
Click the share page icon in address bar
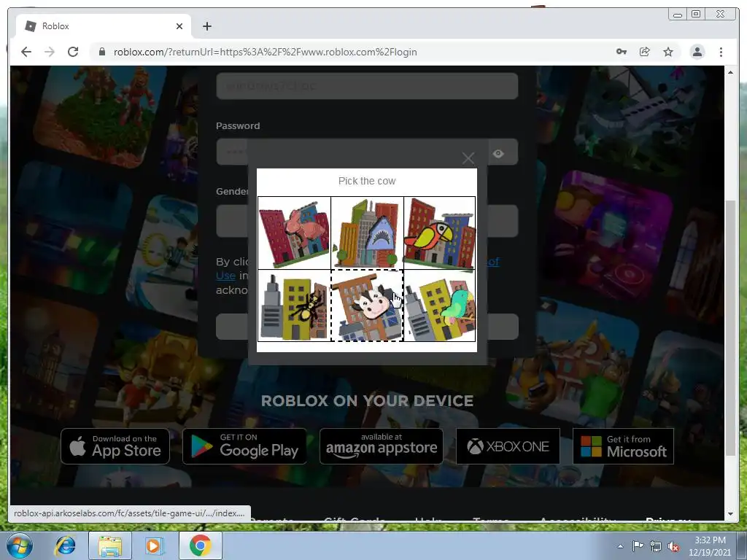(x=645, y=52)
